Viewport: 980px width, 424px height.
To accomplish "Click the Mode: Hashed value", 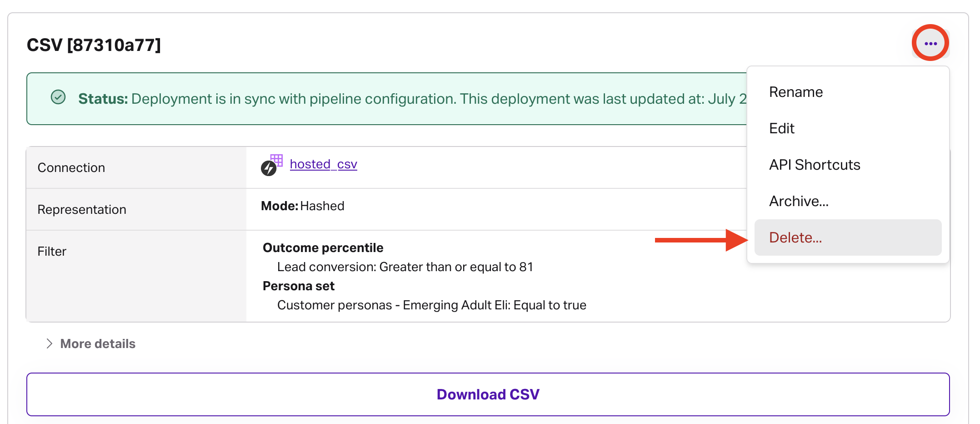I will [x=303, y=206].
